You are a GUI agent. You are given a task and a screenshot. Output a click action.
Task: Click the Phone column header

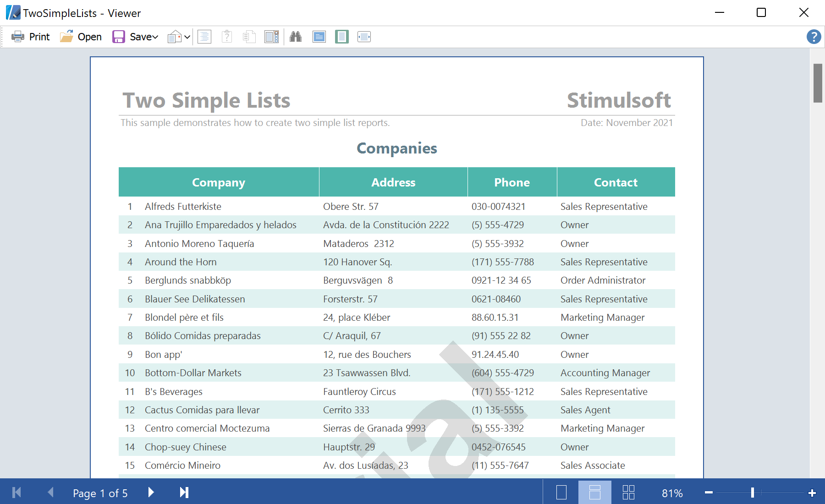[x=512, y=182]
